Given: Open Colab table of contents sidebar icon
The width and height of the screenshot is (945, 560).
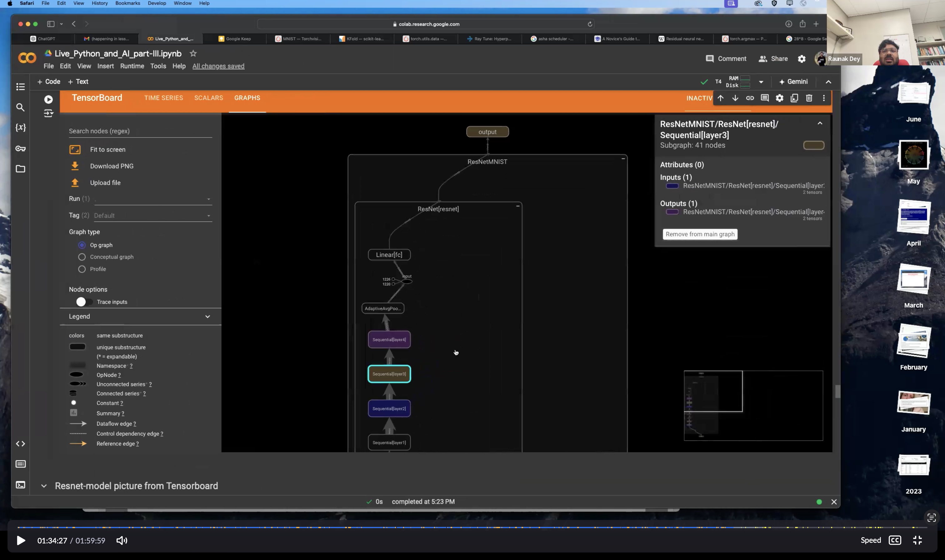Looking at the screenshot, I should tap(20, 87).
